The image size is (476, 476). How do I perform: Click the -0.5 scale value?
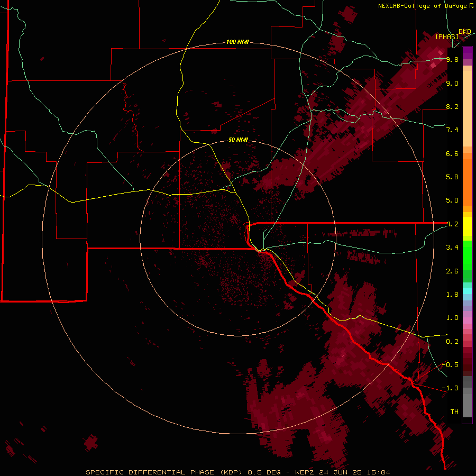tap(451, 365)
